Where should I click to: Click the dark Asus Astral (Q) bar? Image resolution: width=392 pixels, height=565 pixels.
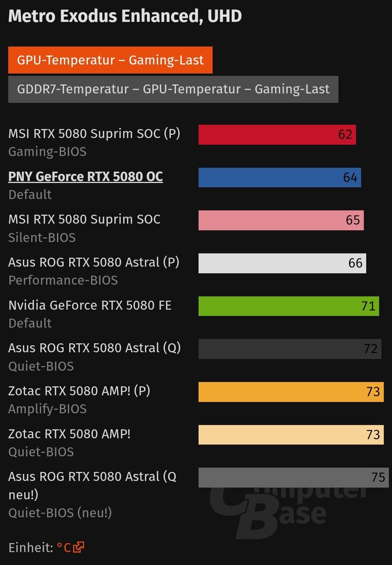point(290,349)
